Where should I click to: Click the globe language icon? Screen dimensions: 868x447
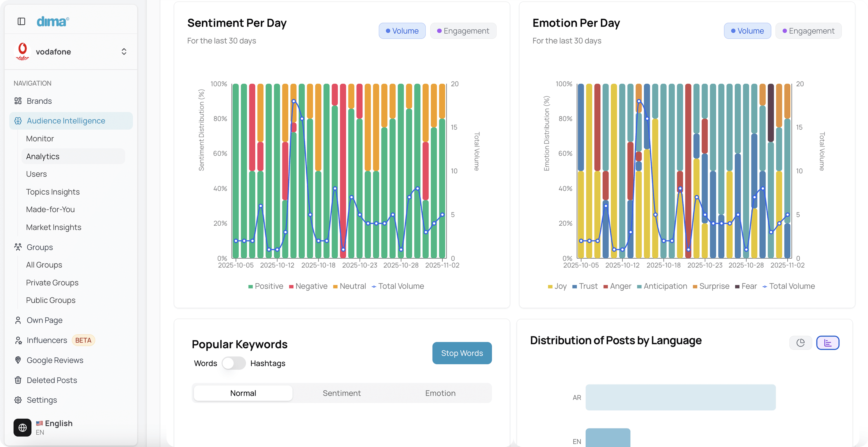(23, 428)
